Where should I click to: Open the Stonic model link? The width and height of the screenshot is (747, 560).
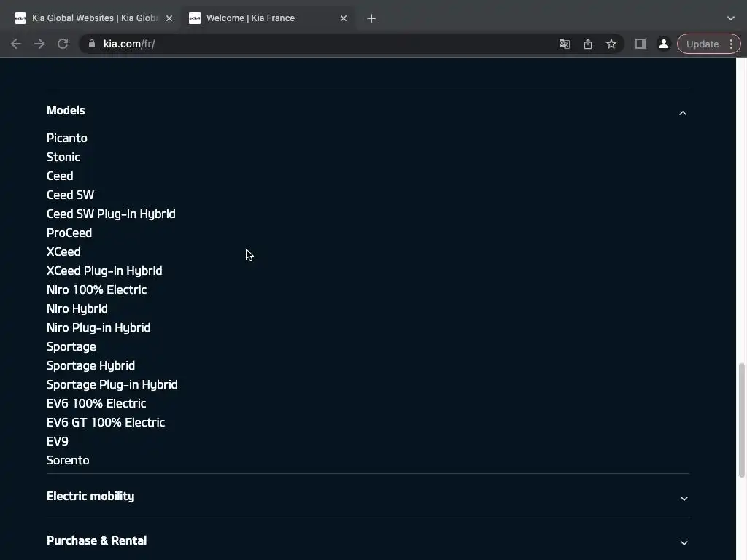tap(63, 157)
